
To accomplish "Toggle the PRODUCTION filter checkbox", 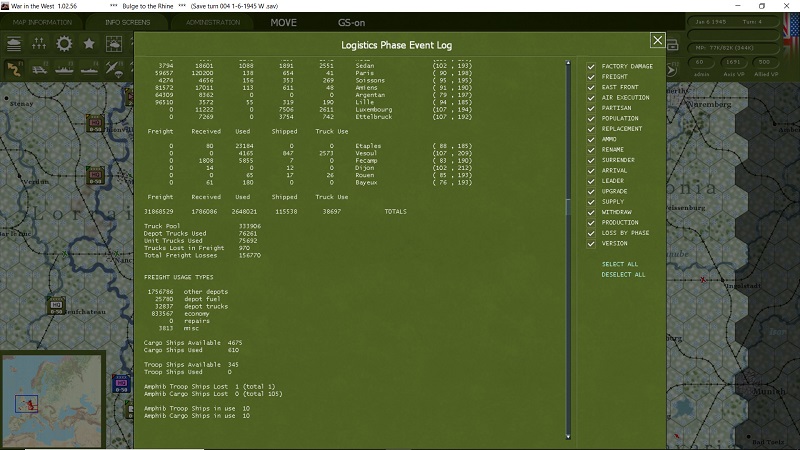I will click(591, 222).
